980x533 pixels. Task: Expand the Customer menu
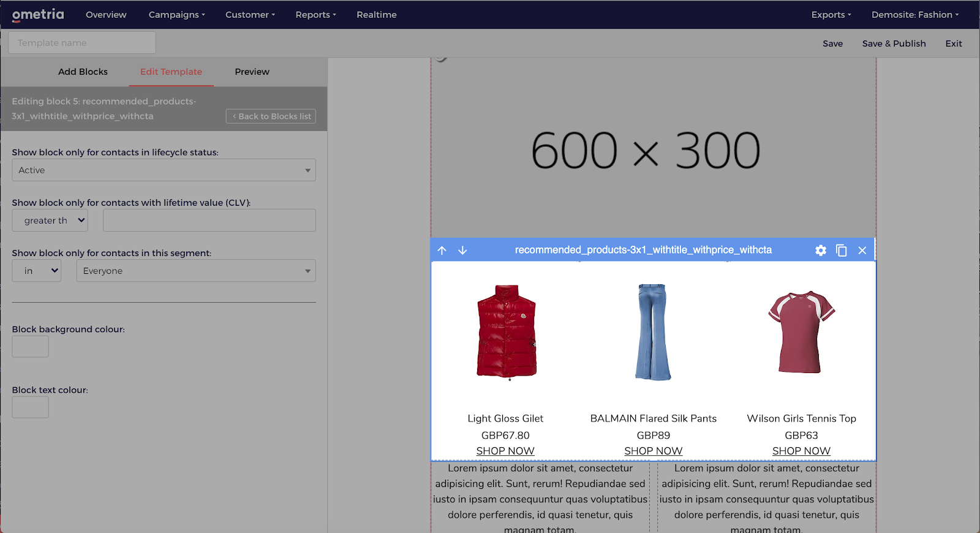[250, 15]
